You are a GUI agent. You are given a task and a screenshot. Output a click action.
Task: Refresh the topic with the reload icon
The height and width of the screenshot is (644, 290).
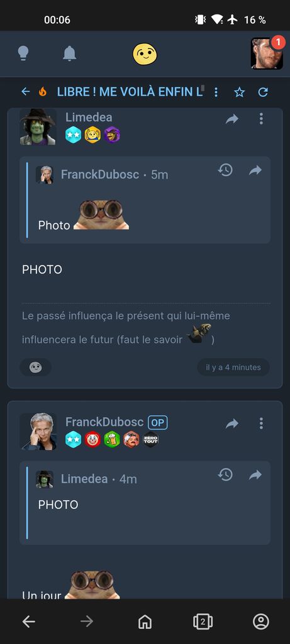263,92
